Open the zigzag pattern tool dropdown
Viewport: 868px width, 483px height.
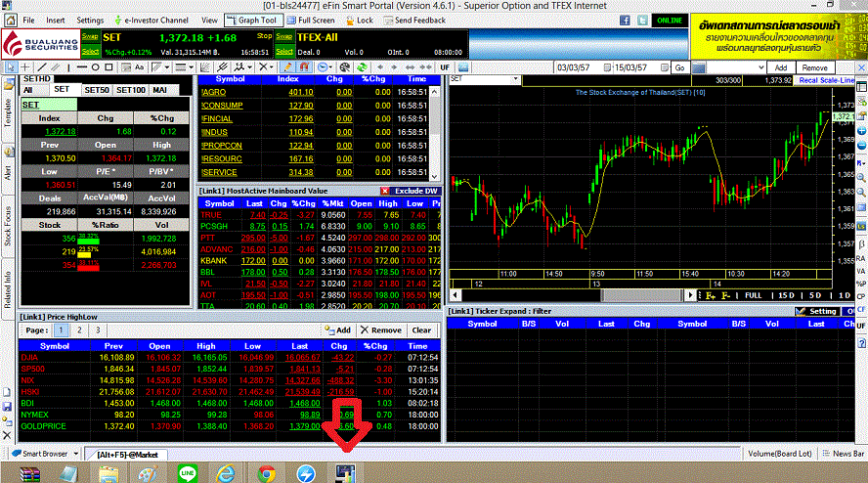[249, 67]
